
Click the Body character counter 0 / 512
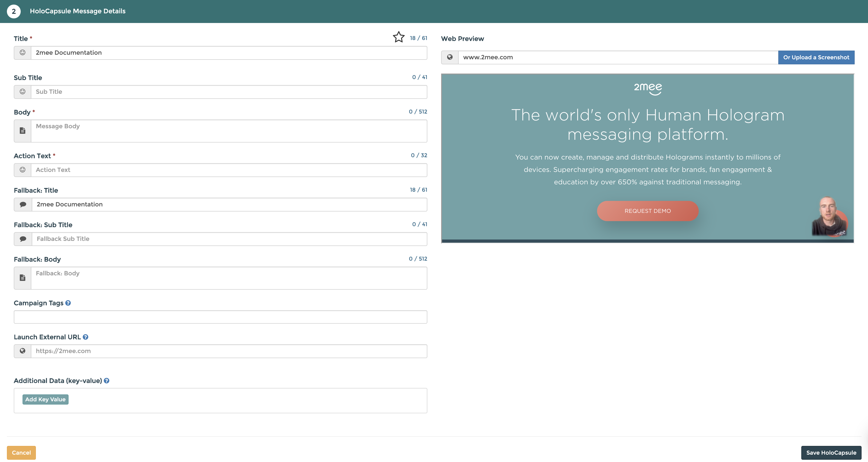418,111
